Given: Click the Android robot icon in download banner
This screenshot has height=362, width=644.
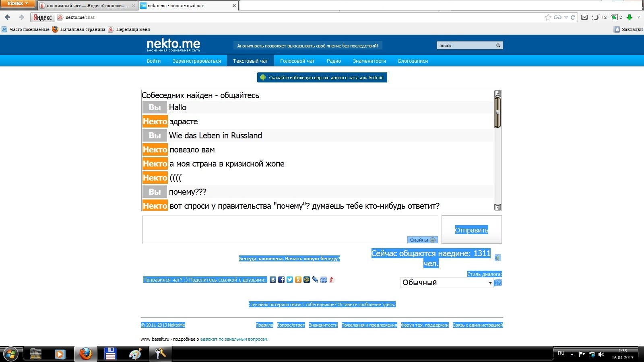Looking at the screenshot, I should [263, 78].
